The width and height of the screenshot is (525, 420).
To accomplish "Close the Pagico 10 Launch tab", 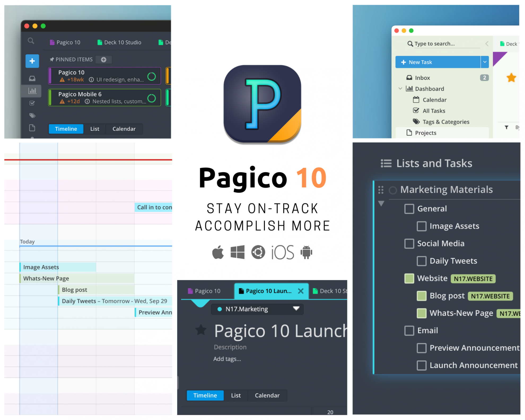I will [301, 291].
